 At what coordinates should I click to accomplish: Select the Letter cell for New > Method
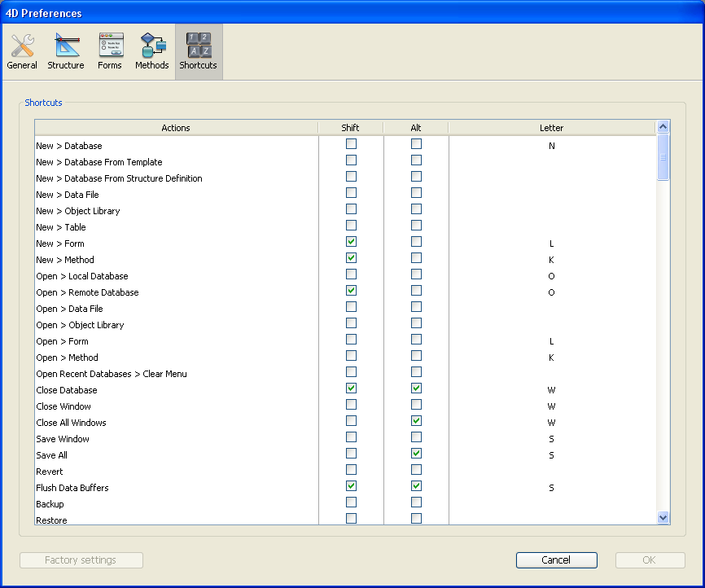[x=551, y=260]
